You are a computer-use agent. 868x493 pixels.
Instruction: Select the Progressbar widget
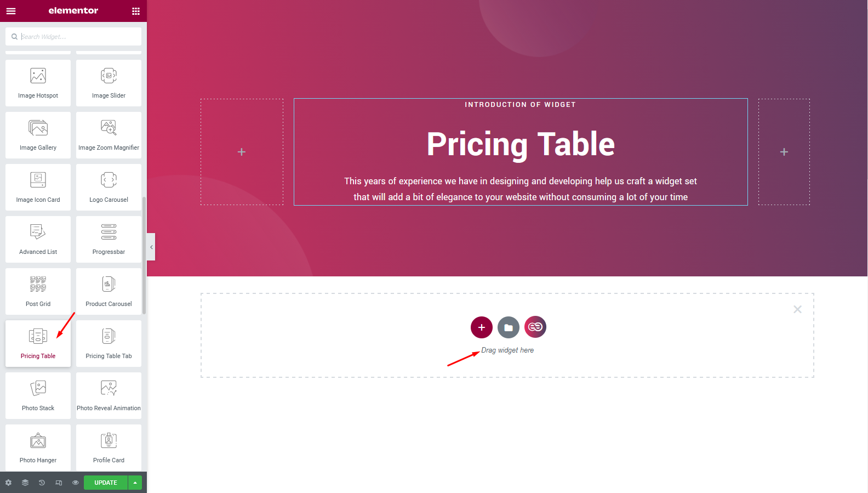click(x=108, y=239)
